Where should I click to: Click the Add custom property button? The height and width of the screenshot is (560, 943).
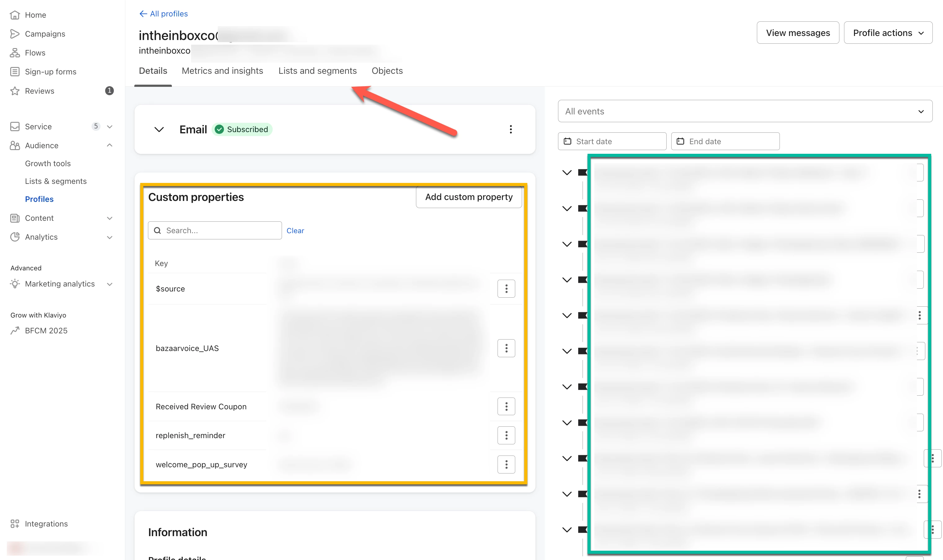[x=468, y=197]
